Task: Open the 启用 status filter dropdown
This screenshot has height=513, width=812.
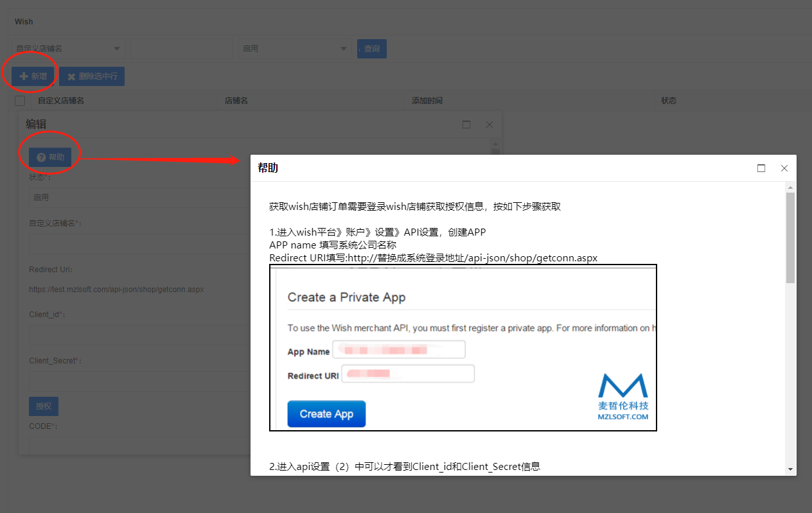Action: [295, 49]
